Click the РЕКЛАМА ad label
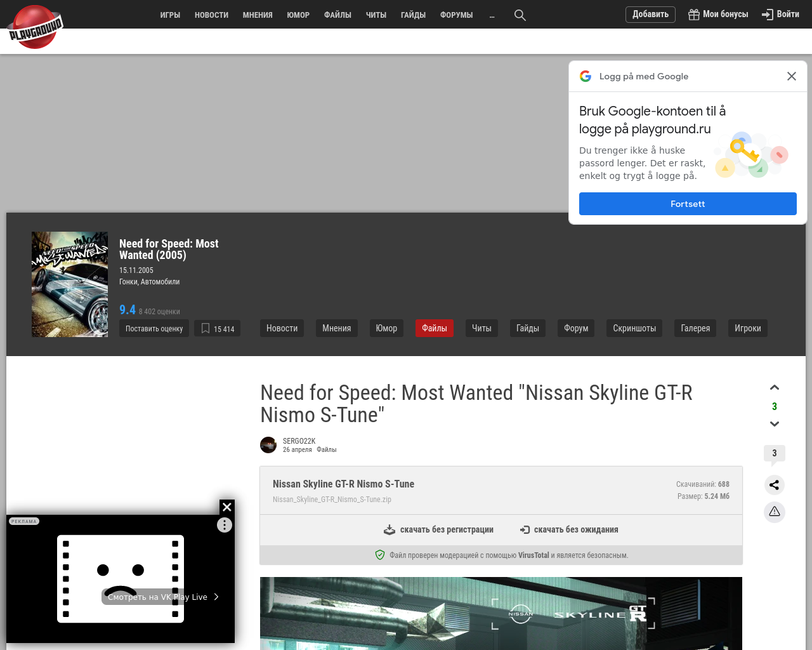The width and height of the screenshot is (812, 650). [x=24, y=521]
